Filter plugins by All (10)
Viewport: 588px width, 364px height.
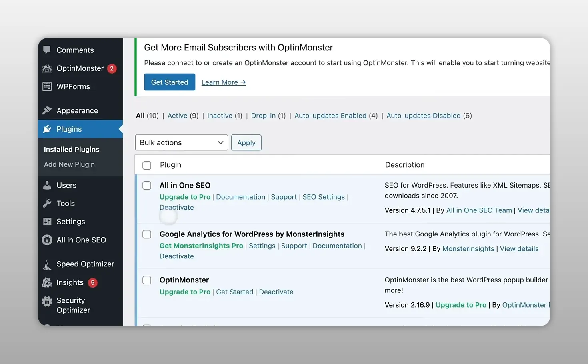click(147, 116)
